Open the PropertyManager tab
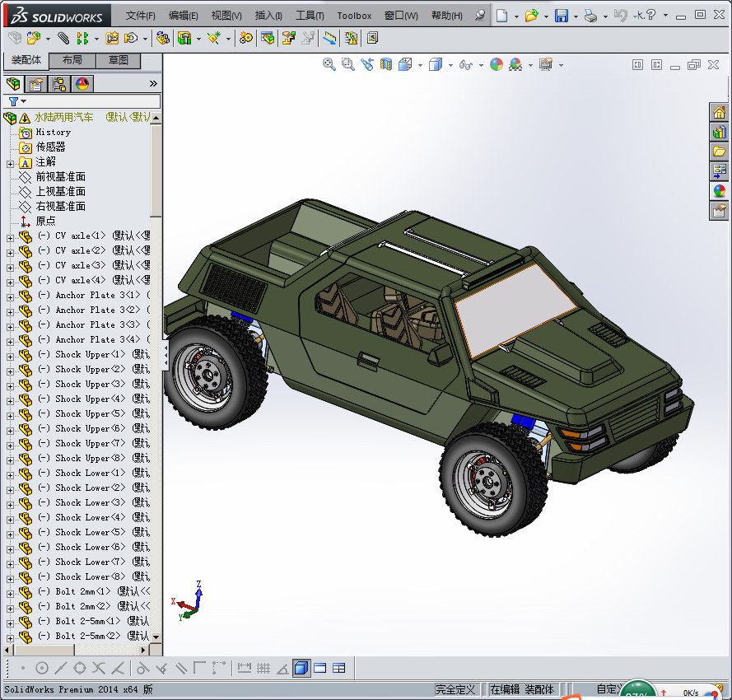 point(36,84)
